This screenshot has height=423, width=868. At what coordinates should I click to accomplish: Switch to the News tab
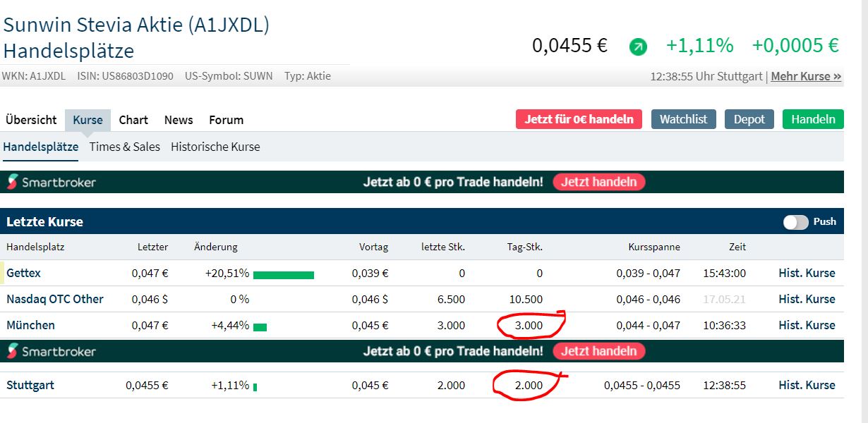179,120
